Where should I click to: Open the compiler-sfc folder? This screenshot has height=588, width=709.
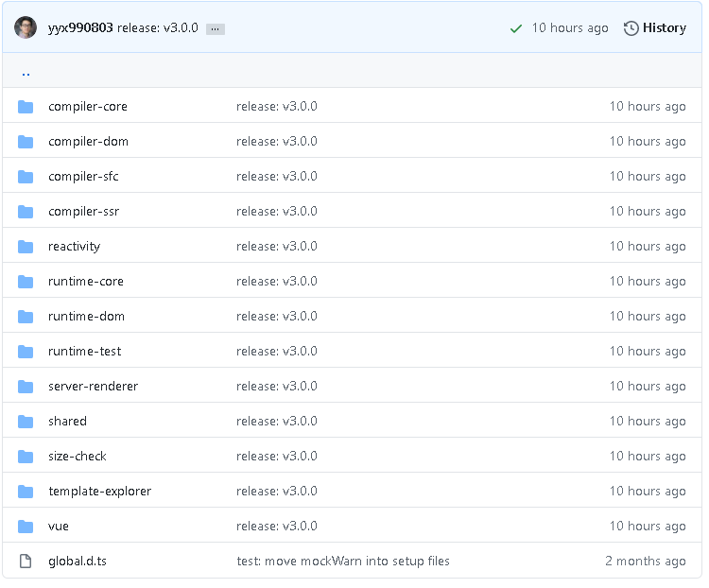pos(83,177)
